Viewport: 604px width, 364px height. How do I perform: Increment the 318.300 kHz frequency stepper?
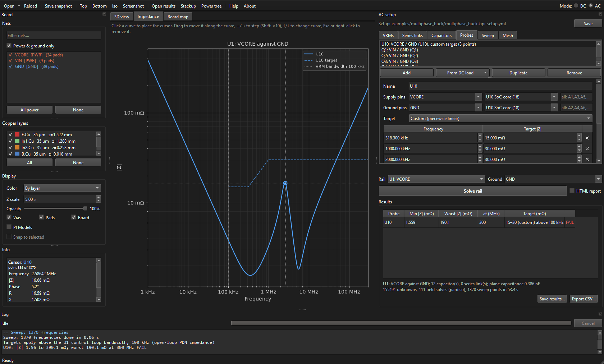pos(480,136)
